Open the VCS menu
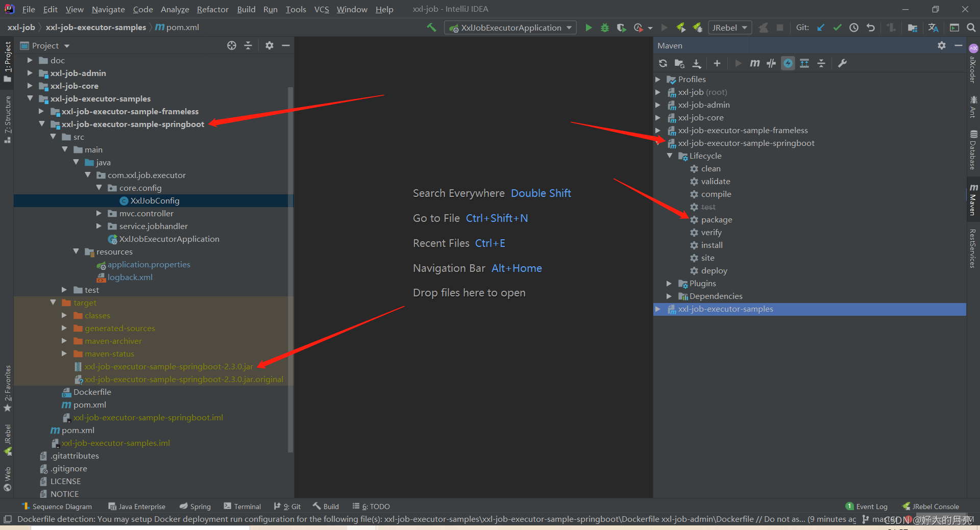 [x=322, y=9]
